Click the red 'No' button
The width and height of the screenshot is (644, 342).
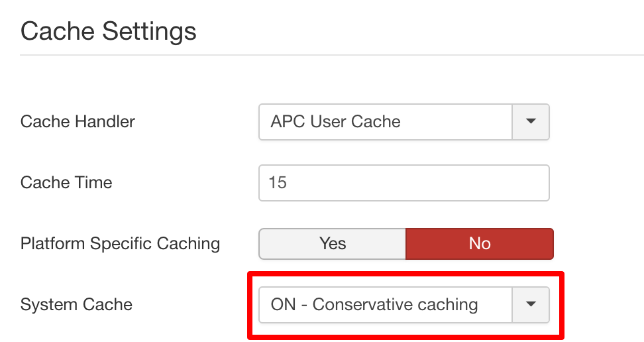pyautogui.click(x=479, y=244)
